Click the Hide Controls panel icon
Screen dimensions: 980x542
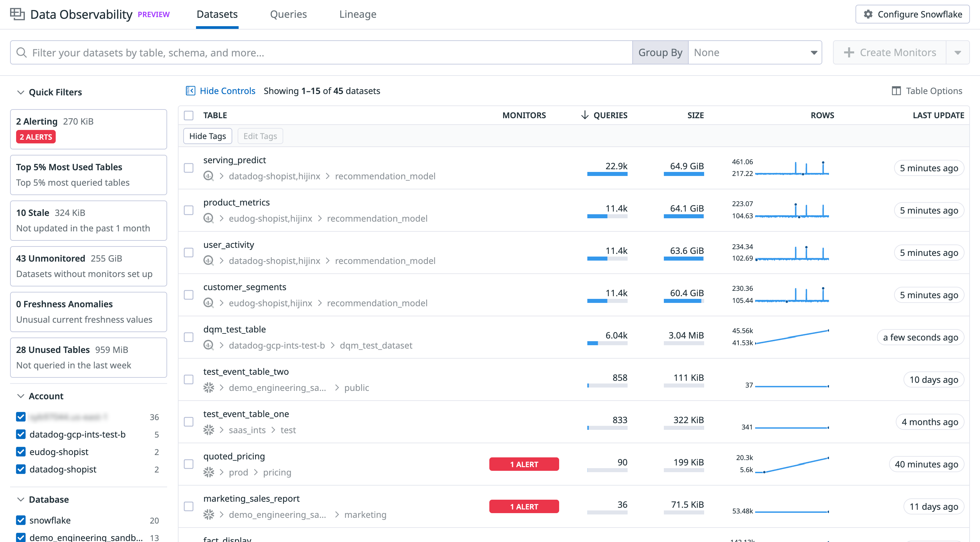(190, 91)
